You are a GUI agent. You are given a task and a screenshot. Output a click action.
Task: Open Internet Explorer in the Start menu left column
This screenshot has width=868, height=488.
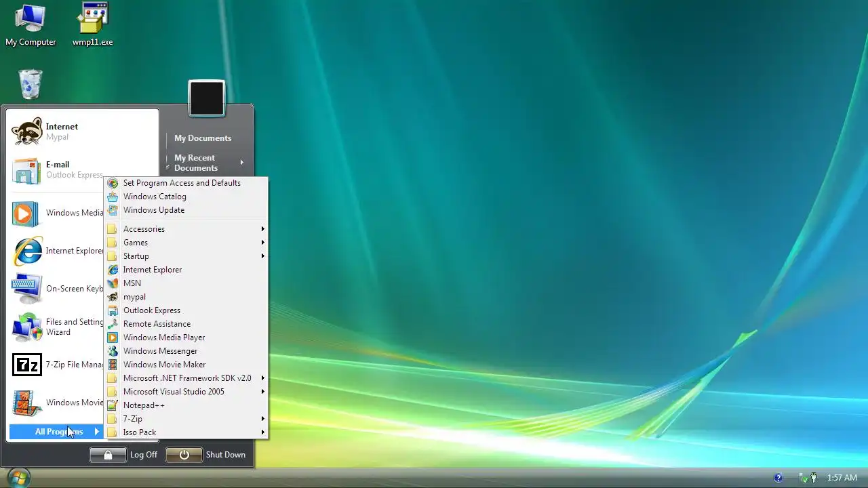[57, 251]
